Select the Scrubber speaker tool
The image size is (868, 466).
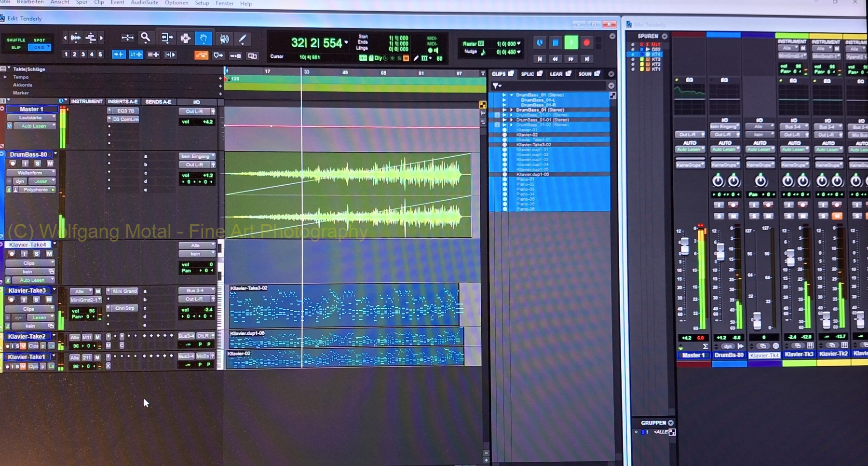point(224,39)
